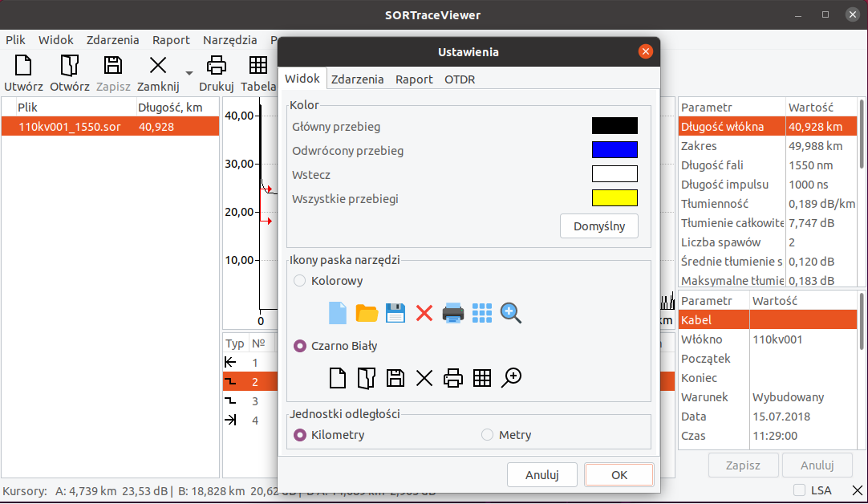Select event row 4 end-of-fiber icon
868x504 pixels.
coord(231,420)
